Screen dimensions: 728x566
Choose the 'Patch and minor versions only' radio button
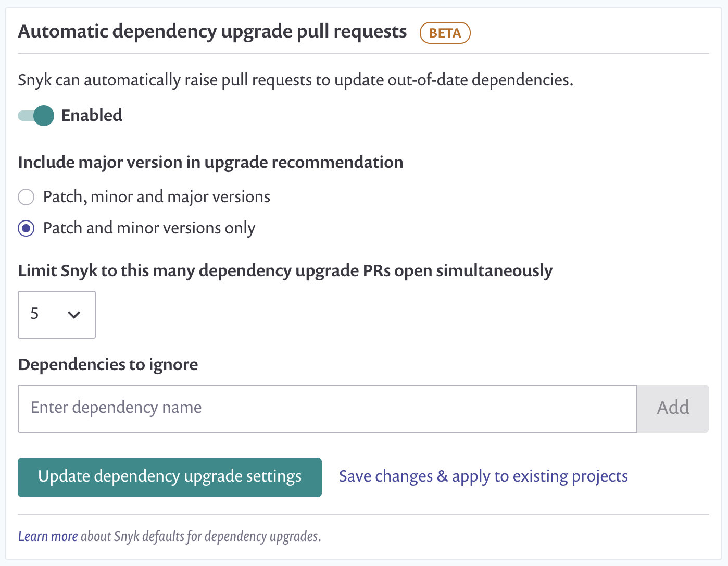(x=26, y=228)
